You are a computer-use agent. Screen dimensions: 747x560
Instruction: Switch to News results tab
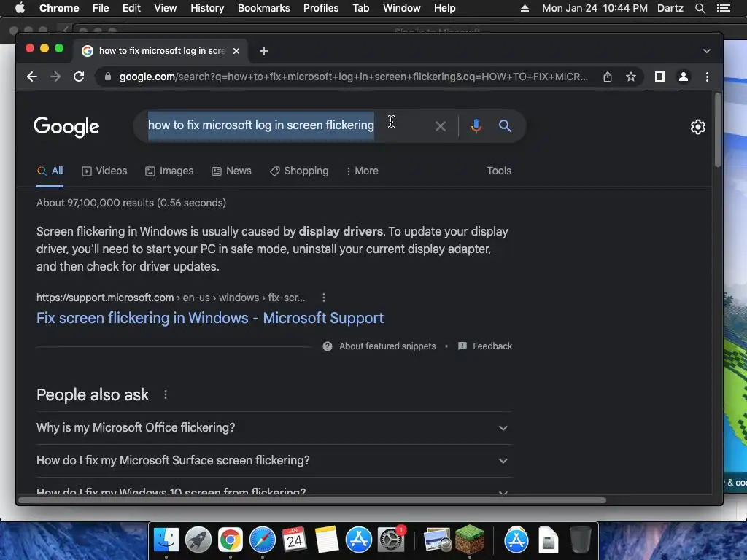(231, 171)
